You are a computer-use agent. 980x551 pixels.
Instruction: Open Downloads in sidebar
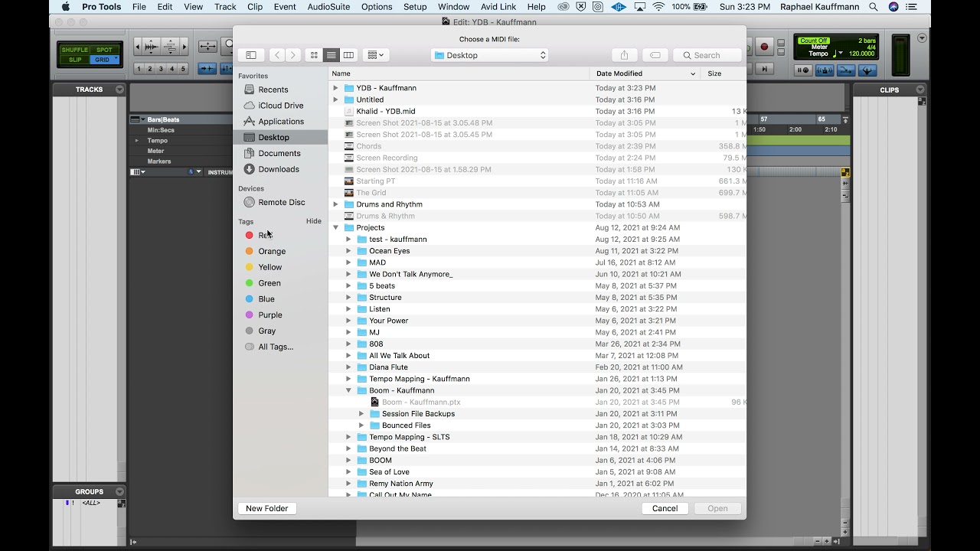279,169
